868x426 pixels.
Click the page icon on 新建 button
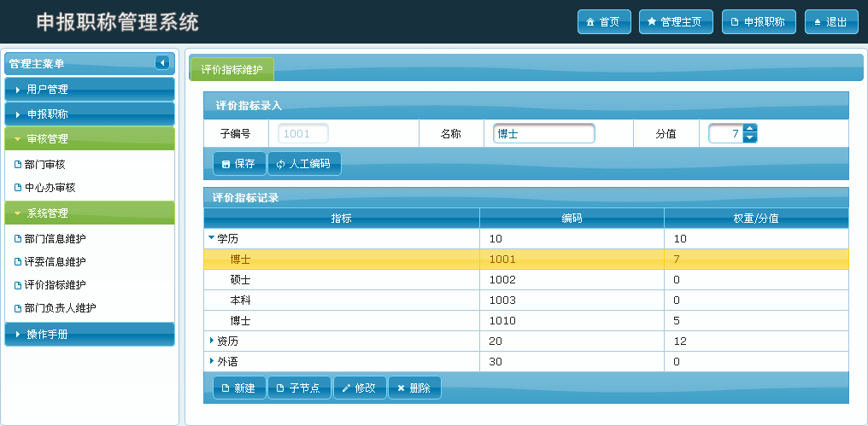(226, 388)
